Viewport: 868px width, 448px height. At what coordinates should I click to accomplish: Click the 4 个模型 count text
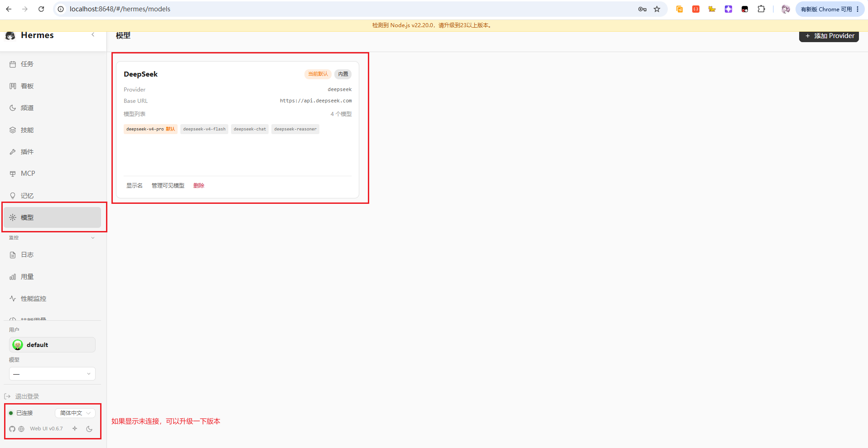tap(341, 114)
